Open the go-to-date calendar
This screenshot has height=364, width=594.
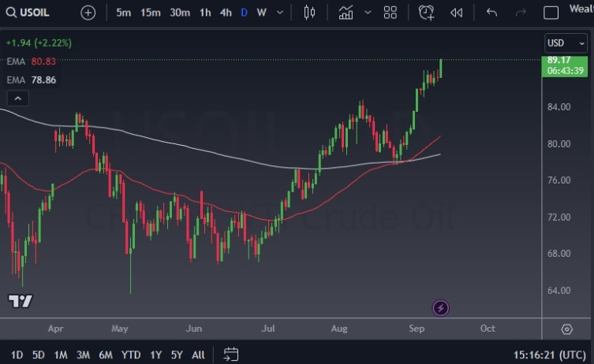click(231, 355)
